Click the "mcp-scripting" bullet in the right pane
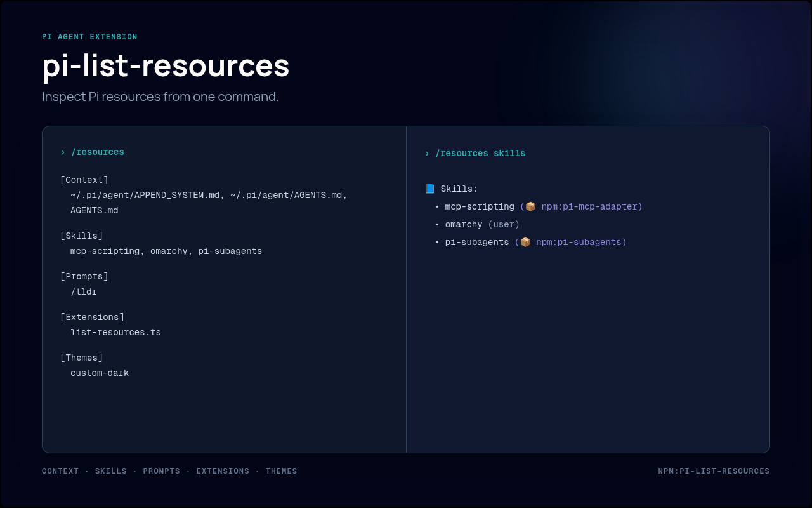 [x=480, y=207]
